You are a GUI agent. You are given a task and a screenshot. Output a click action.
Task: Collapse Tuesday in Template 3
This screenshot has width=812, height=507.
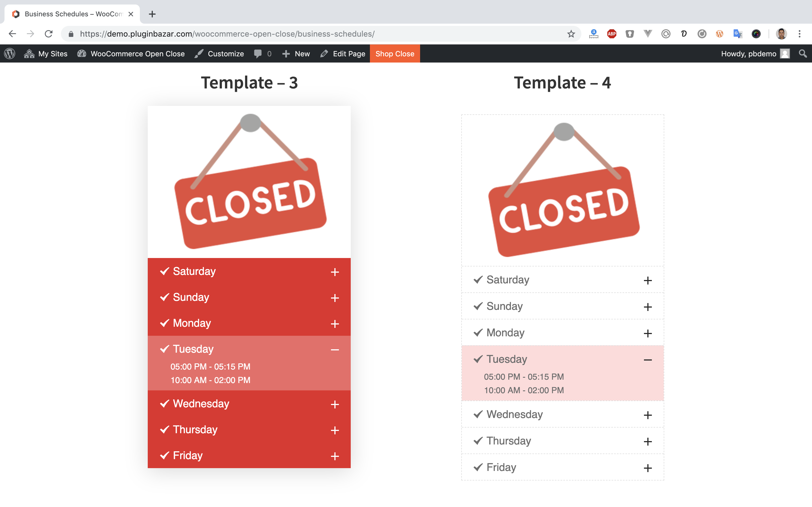335,350
